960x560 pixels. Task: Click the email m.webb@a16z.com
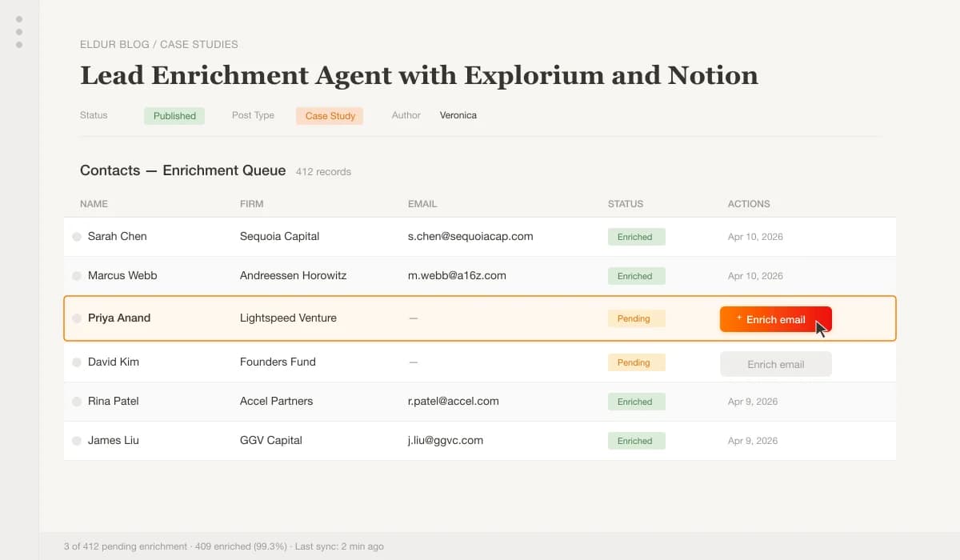click(457, 275)
